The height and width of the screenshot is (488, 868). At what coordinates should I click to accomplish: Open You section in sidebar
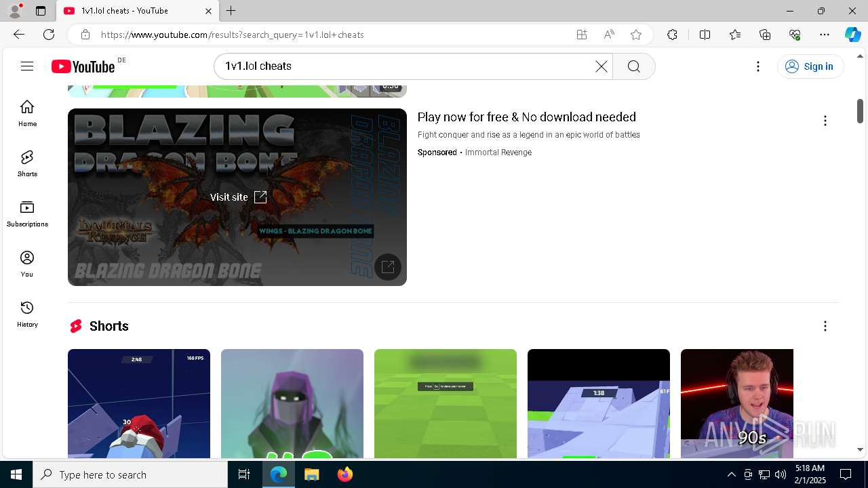tap(27, 264)
